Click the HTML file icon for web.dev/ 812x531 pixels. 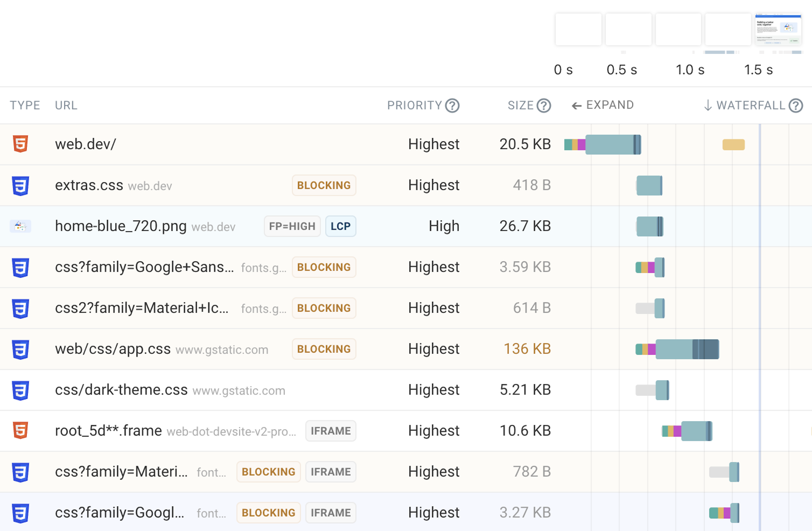pyautogui.click(x=20, y=144)
